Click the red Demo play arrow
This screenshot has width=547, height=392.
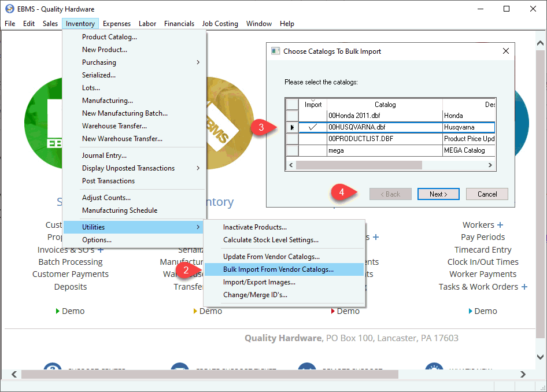tap(333, 311)
